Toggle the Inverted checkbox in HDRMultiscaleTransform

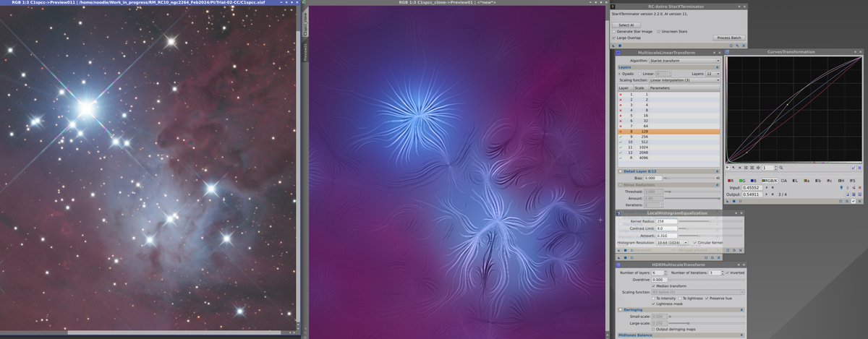(x=728, y=273)
